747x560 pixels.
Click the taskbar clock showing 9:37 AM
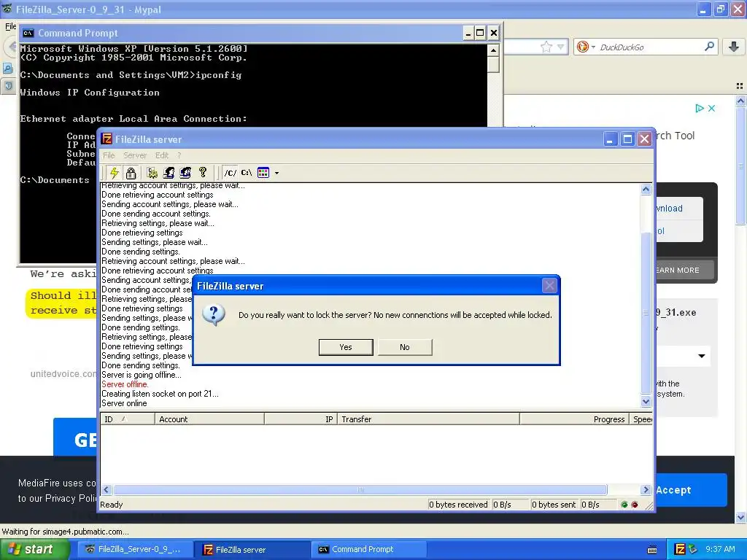[x=720, y=550]
